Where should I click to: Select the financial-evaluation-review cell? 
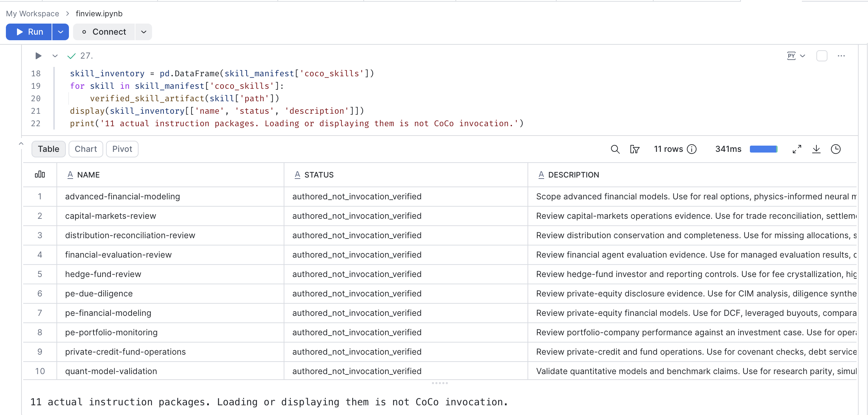[170, 255]
